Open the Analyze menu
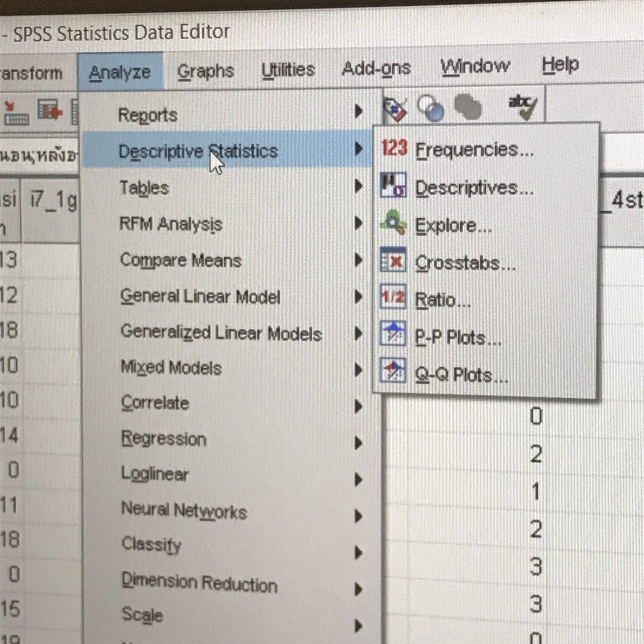Screen dimensions: 644x644 [x=120, y=72]
